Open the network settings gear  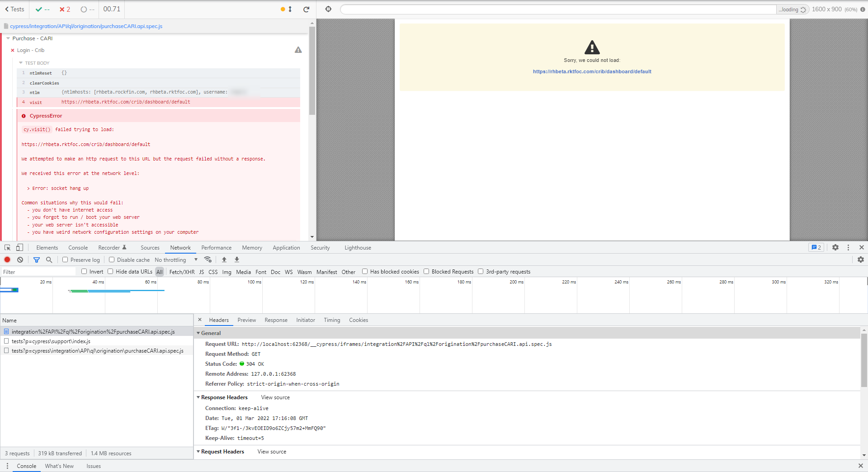860,260
